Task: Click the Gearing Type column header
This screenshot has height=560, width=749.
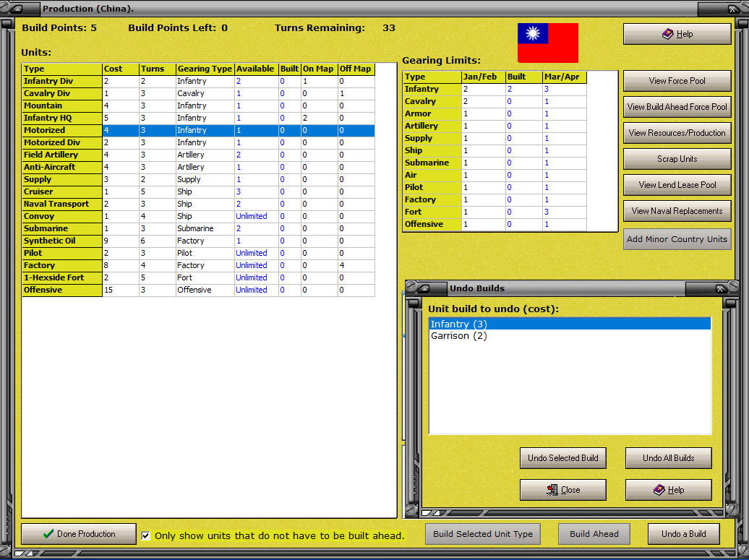Action: 205,69
